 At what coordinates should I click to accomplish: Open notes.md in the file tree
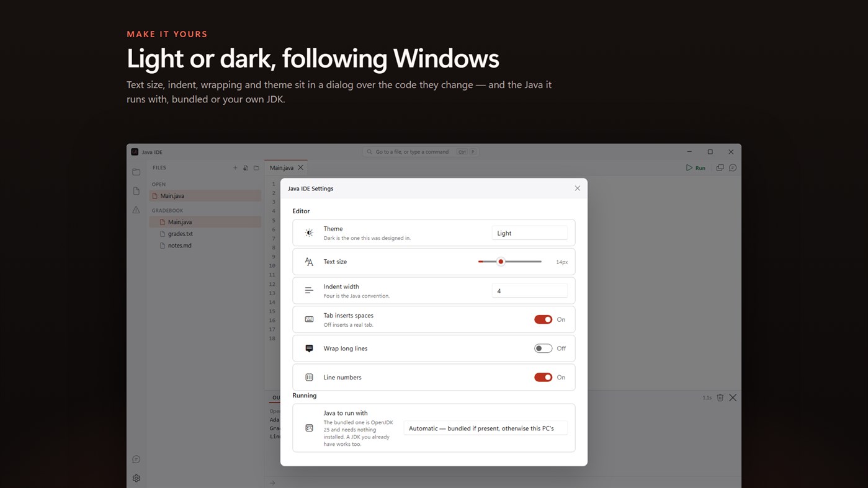205,246
